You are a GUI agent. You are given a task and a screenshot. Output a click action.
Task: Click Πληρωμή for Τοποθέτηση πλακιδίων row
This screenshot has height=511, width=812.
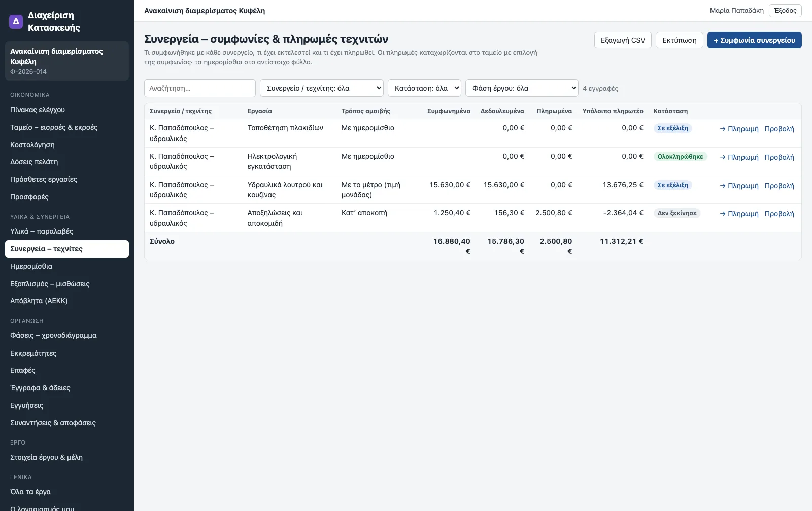pyautogui.click(x=739, y=129)
